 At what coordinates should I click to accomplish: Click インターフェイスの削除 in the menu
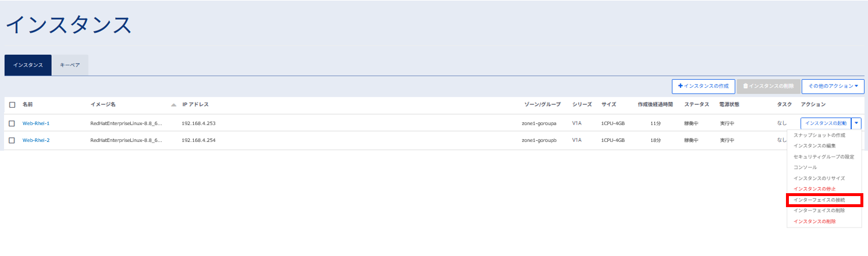819,211
